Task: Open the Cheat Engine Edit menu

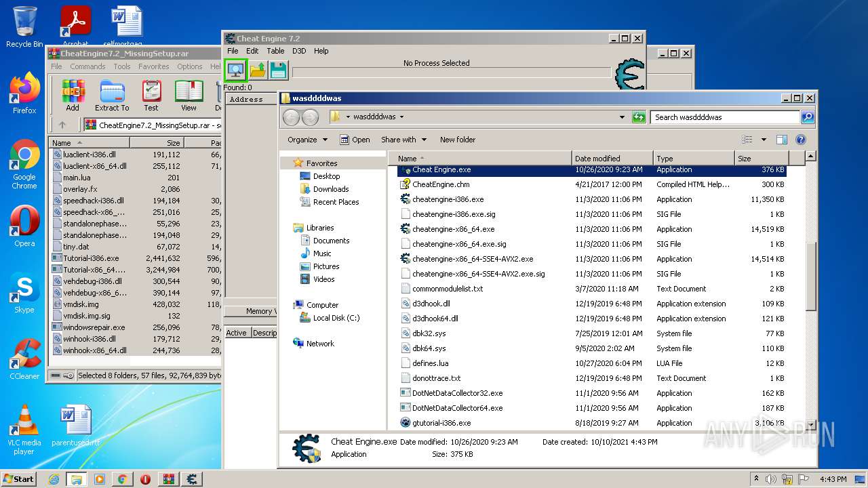Action: [x=252, y=51]
